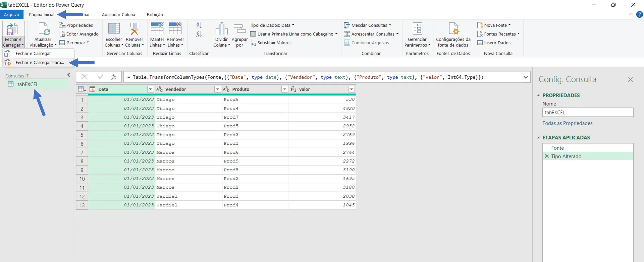Click the Fechar e Carregar ribbon icon
This screenshot has width=644, height=262.
(11, 29)
